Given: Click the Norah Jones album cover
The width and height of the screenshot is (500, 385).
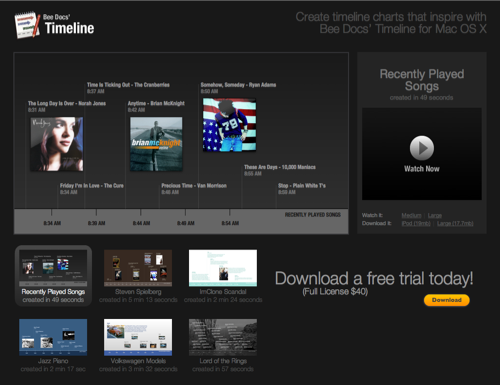Looking at the screenshot, I should tap(57, 144).
